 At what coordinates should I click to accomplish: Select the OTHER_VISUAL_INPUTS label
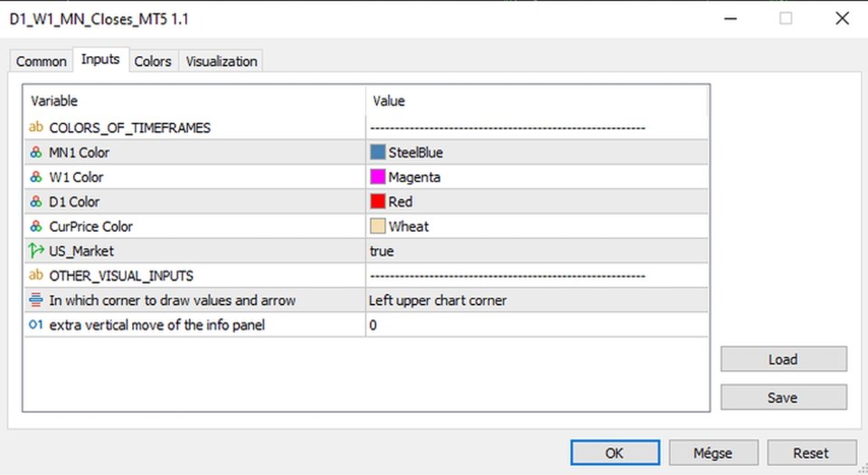point(121,276)
